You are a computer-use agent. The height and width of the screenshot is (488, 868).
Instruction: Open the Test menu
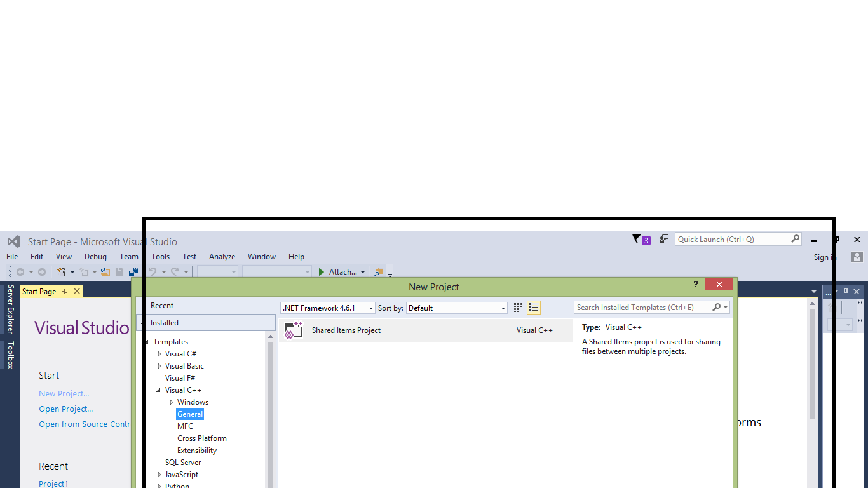pyautogui.click(x=189, y=257)
